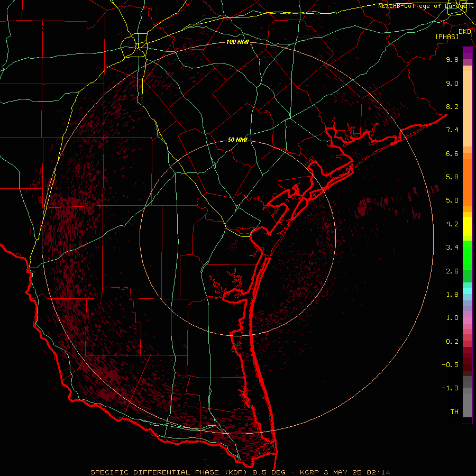Screen dimensions: 476x476
Task: Click the peach segment of the color bar
Action: (467, 108)
